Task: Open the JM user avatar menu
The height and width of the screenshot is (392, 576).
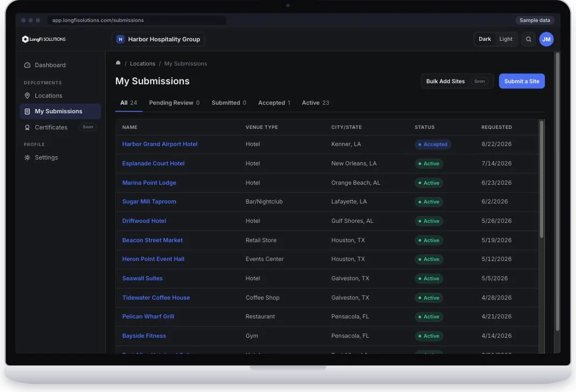Action: pyautogui.click(x=546, y=39)
